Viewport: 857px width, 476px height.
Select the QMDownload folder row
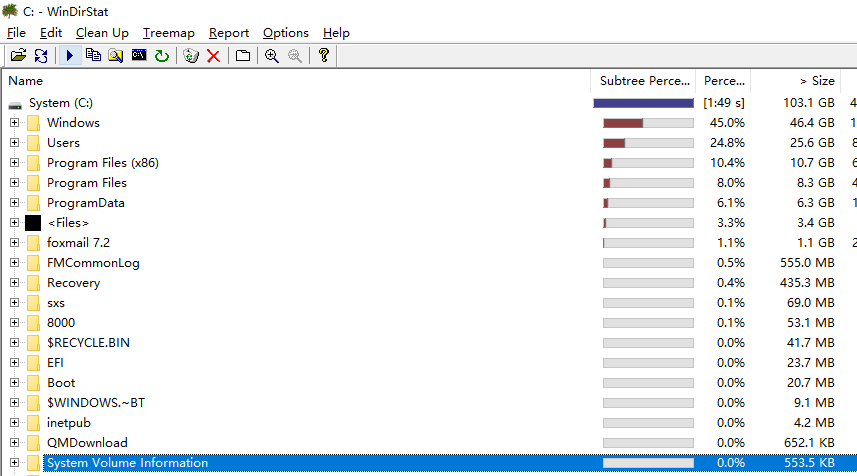pos(87,443)
